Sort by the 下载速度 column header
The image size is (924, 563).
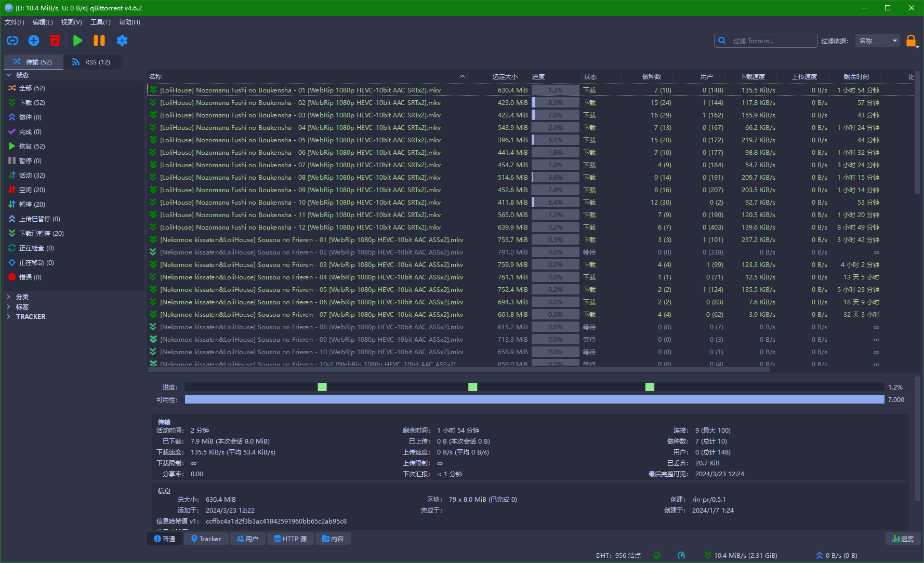[x=752, y=76]
